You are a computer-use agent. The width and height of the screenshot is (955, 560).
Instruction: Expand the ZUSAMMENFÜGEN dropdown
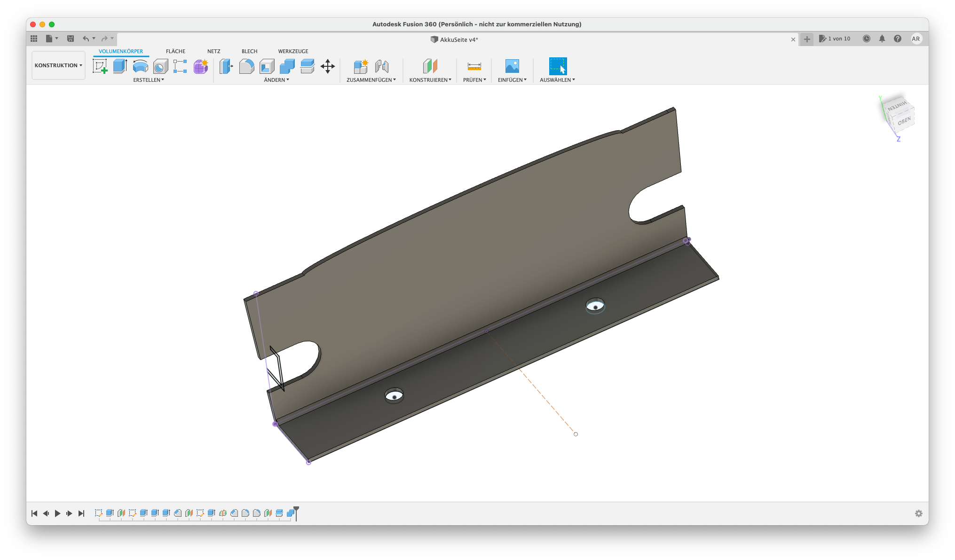click(371, 80)
